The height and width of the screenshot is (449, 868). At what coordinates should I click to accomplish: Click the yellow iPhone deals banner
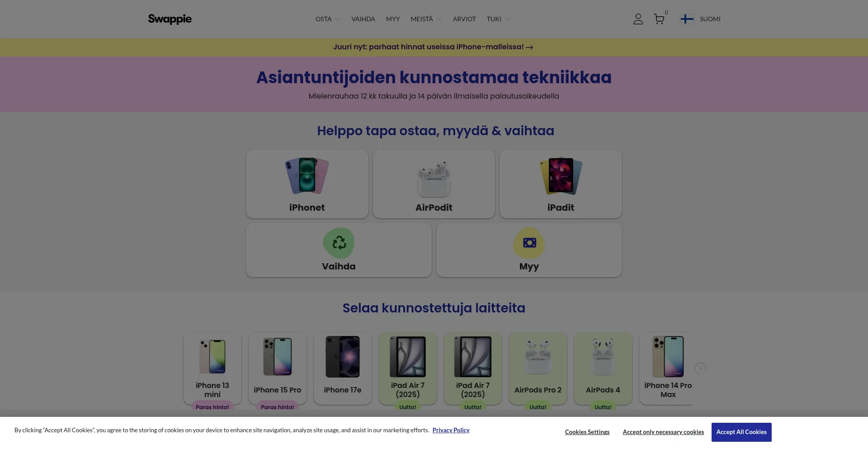[434, 47]
